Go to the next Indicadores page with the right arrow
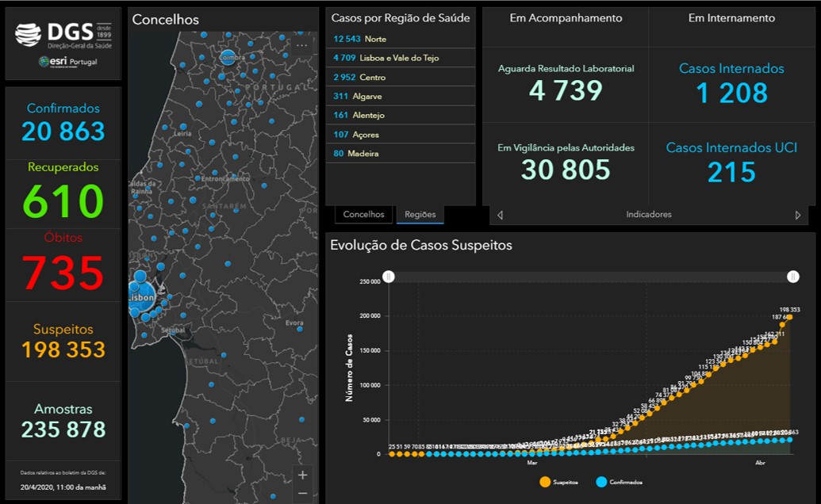The image size is (821, 504). click(797, 215)
